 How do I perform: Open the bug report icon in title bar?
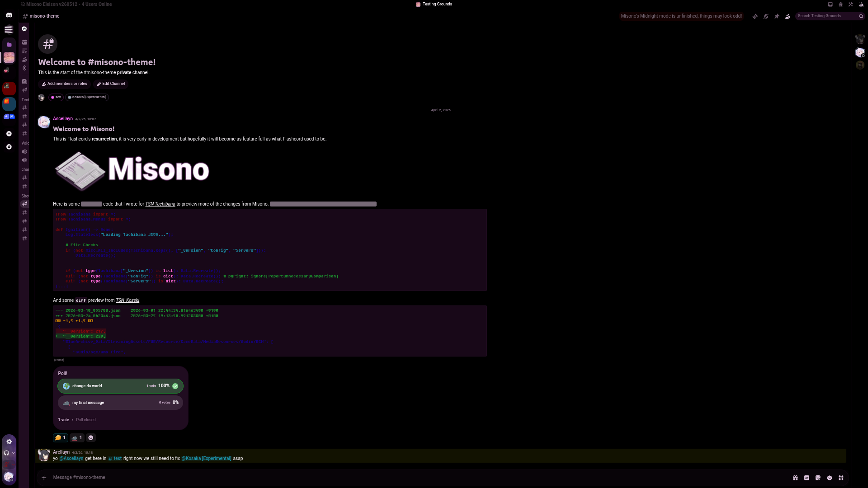[840, 5]
